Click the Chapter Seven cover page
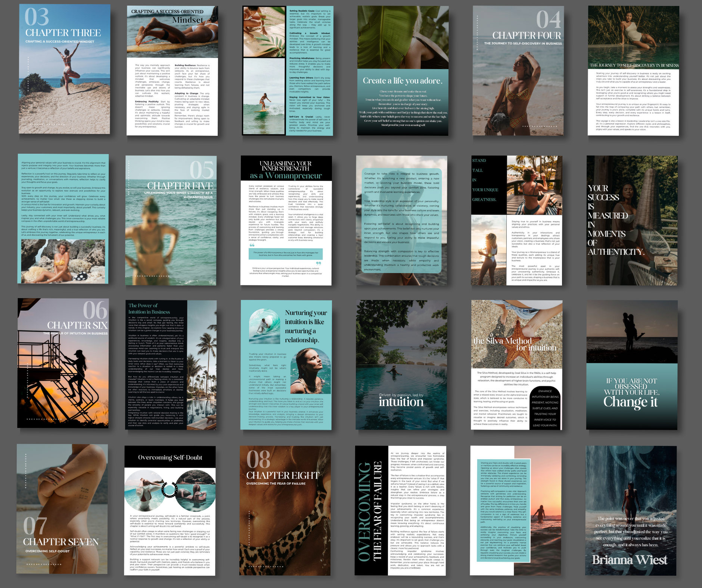The width and height of the screenshot is (702, 588). (x=62, y=509)
